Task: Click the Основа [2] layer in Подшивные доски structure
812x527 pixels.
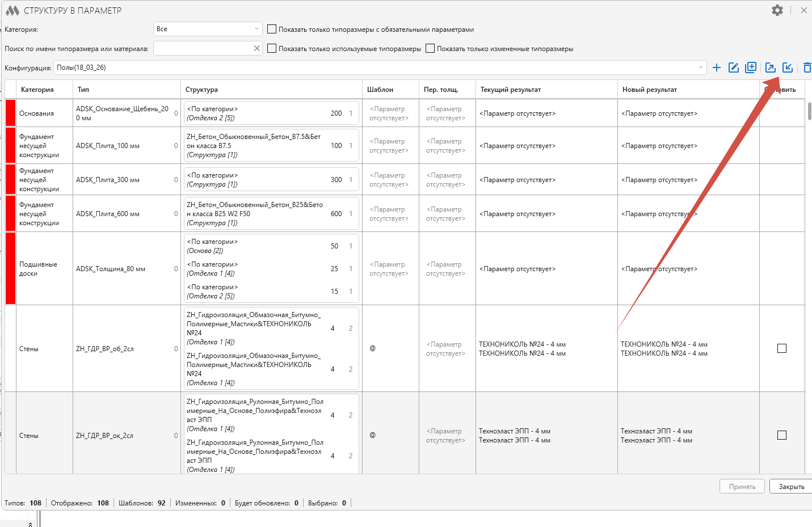Action: click(x=271, y=246)
